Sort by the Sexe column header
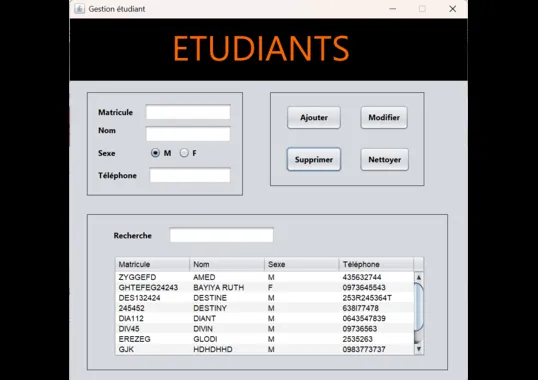Image resolution: width=538 pixels, height=380 pixels. click(x=302, y=264)
